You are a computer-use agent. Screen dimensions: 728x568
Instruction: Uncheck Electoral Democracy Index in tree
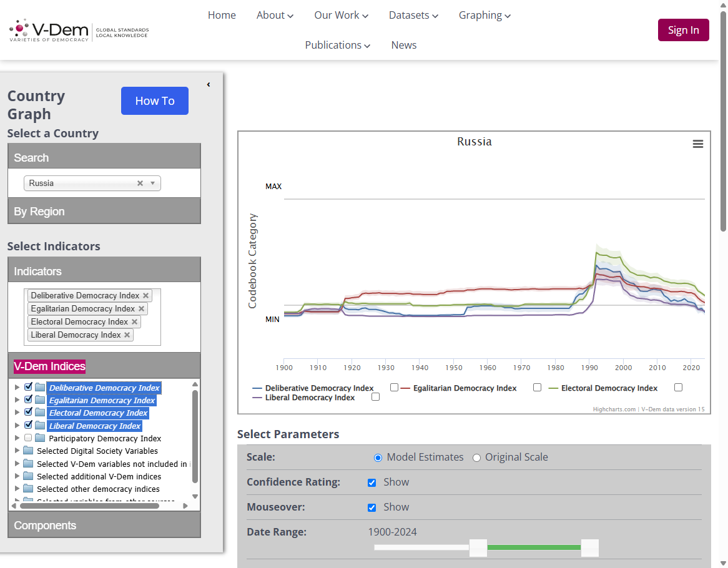tap(28, 411)
